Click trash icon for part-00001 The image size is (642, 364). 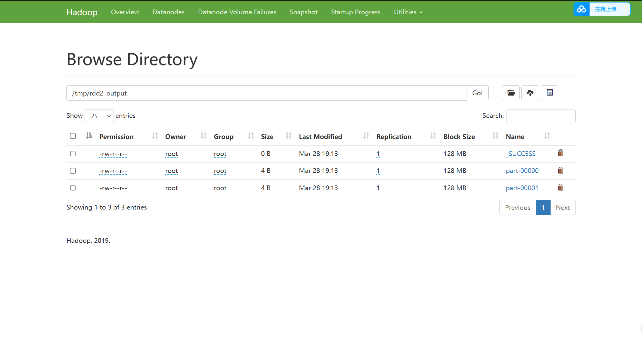pos(560,188)
